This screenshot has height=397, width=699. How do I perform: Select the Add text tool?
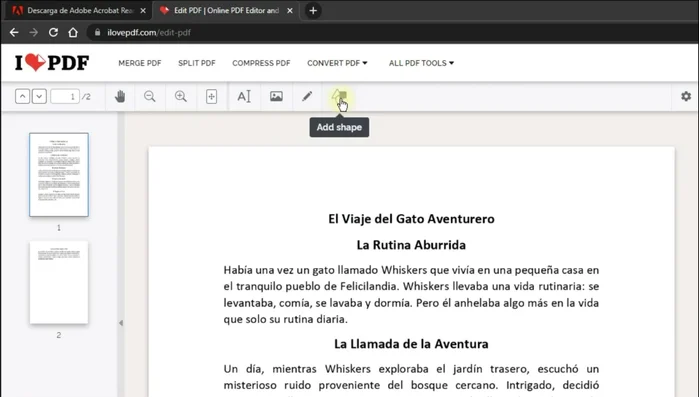(x=244, y=96)
